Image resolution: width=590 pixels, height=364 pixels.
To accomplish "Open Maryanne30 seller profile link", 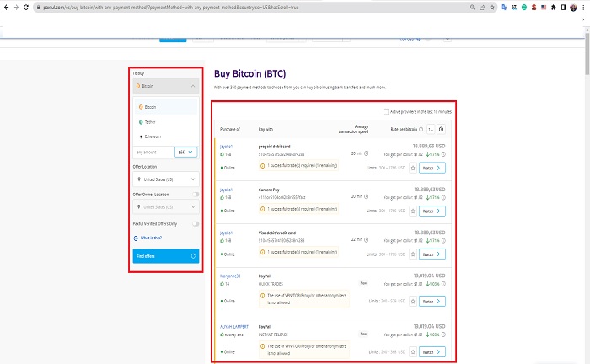I will tap(230, 276).
